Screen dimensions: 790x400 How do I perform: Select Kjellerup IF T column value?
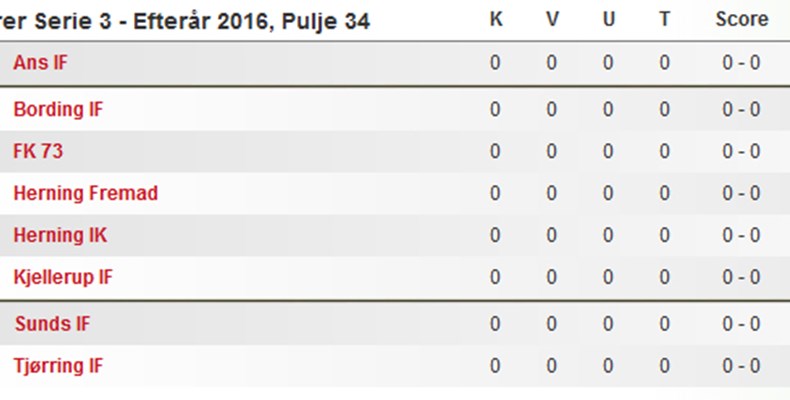(665, 278)
